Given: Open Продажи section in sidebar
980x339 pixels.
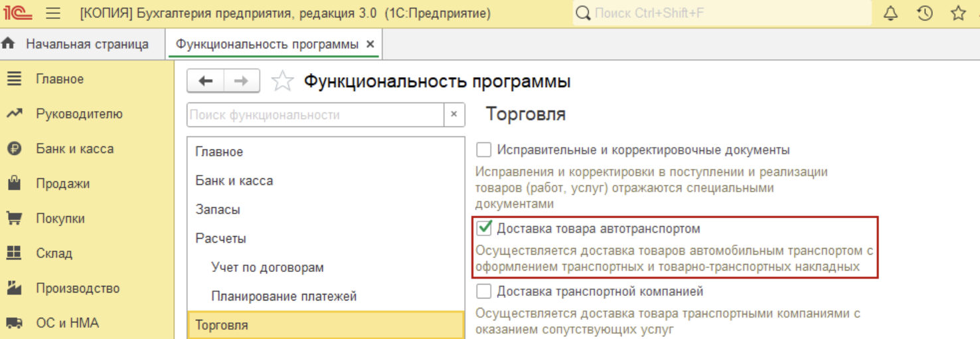Looking at the screenshot, I should point(62,183).
